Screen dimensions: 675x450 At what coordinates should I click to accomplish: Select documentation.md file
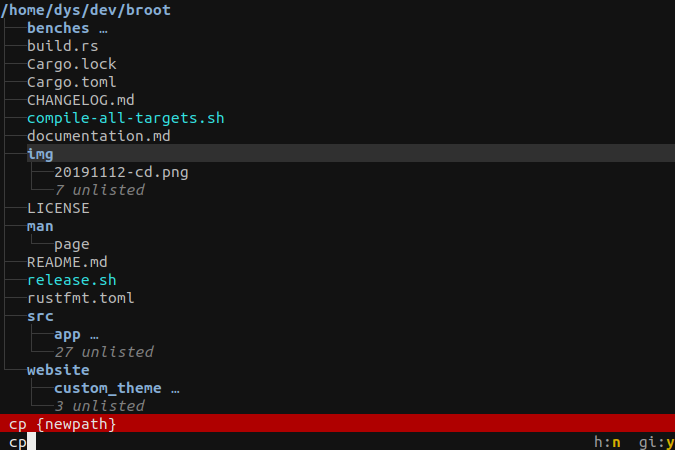99,136
